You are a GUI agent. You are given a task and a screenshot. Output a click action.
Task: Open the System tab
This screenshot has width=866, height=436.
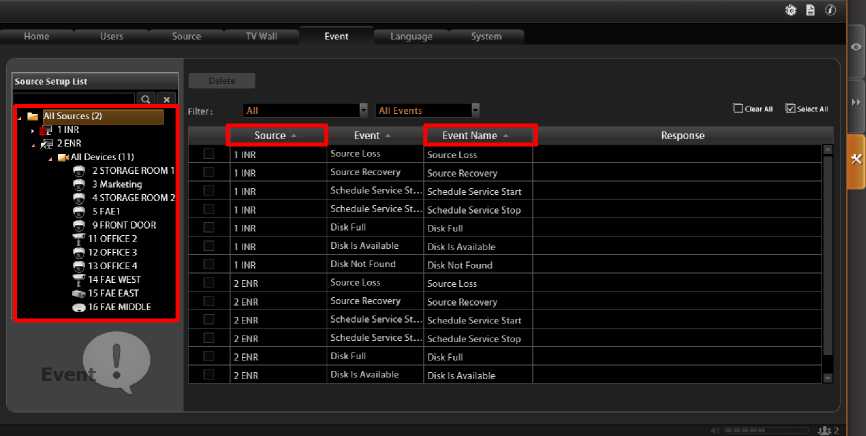pos(486,37)
